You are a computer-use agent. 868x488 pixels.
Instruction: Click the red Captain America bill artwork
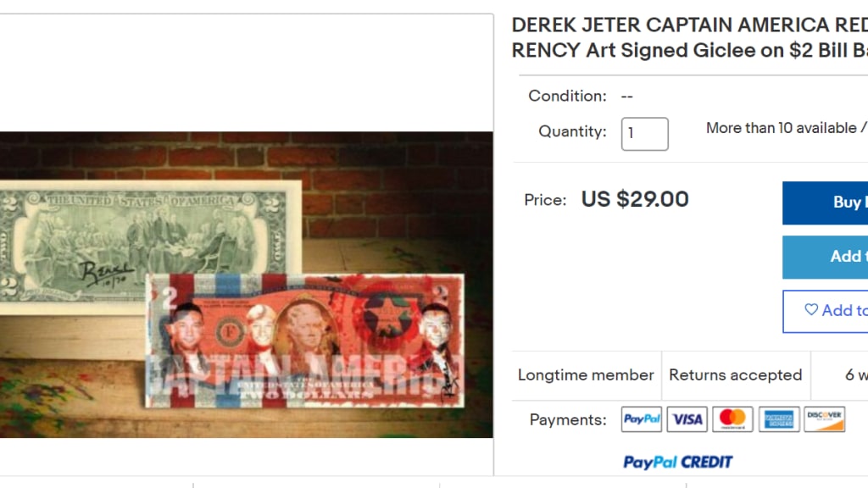[x=305, y=341]
